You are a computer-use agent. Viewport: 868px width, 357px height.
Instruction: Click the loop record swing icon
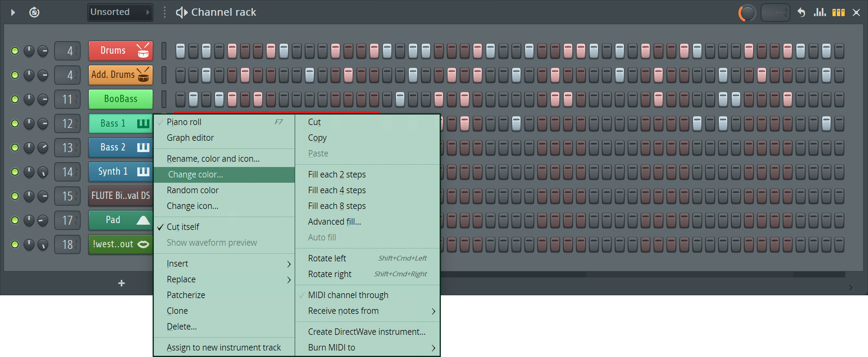pyautogui.click(x=34, y=12)
